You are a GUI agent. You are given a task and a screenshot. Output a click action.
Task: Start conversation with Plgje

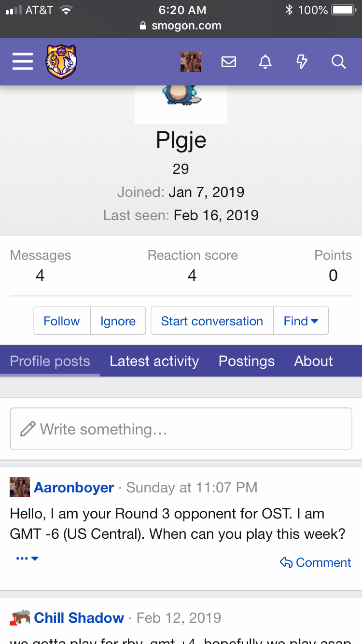[212, 321]
